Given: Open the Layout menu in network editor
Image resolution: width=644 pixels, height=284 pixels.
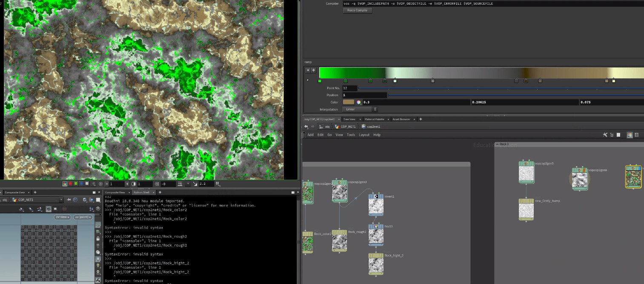Looking at the screenshot, I should 364,135.
